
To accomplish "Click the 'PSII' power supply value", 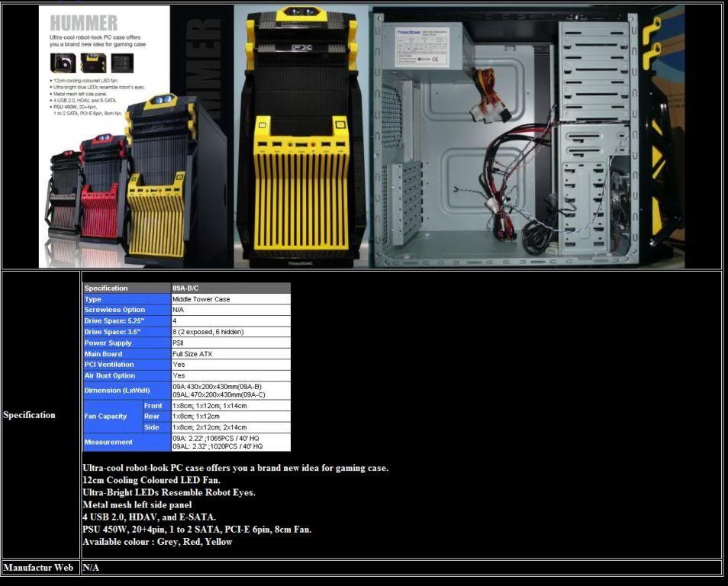I will (x=178, y=343).
